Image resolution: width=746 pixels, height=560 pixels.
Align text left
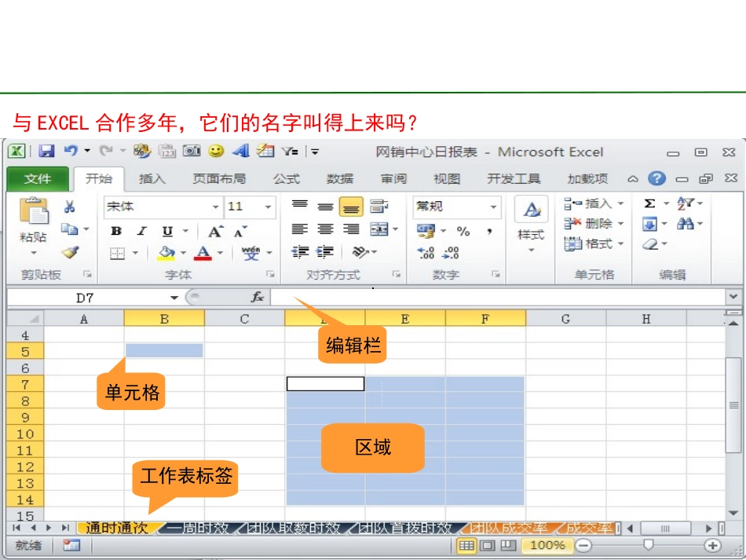tap(300, 229)
